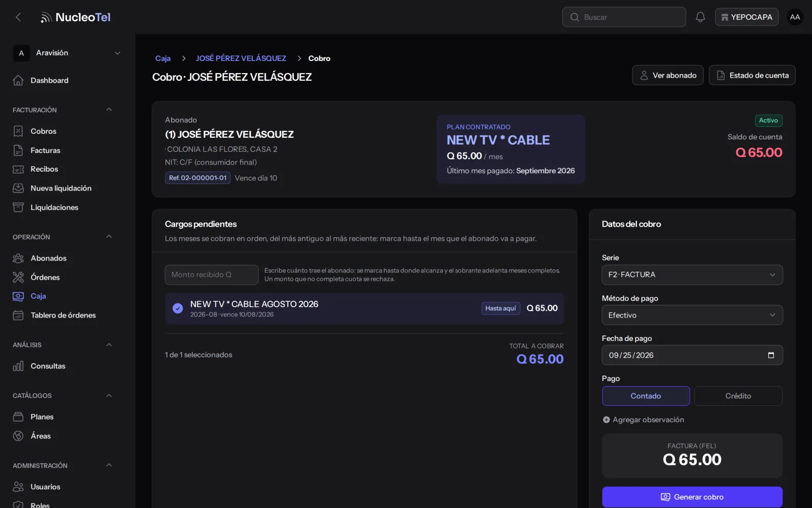Click the YEPOCAPA branch button
The height and width of the screenshot is (508, 812).
747,17
